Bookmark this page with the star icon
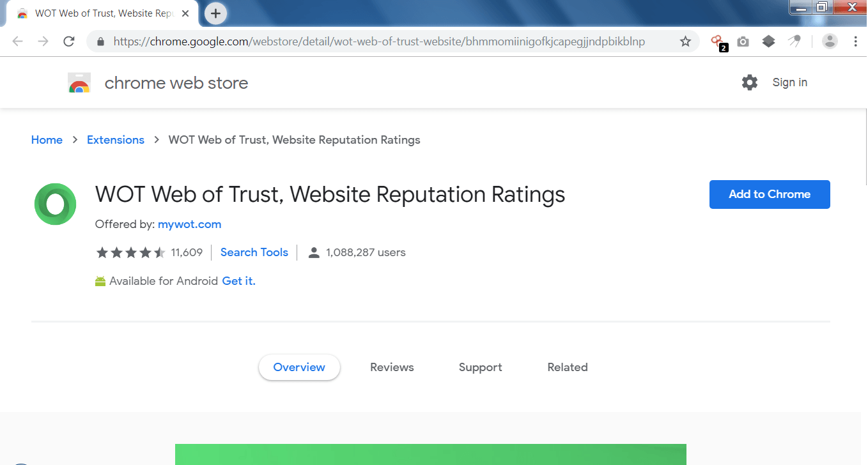 (685, 42)
